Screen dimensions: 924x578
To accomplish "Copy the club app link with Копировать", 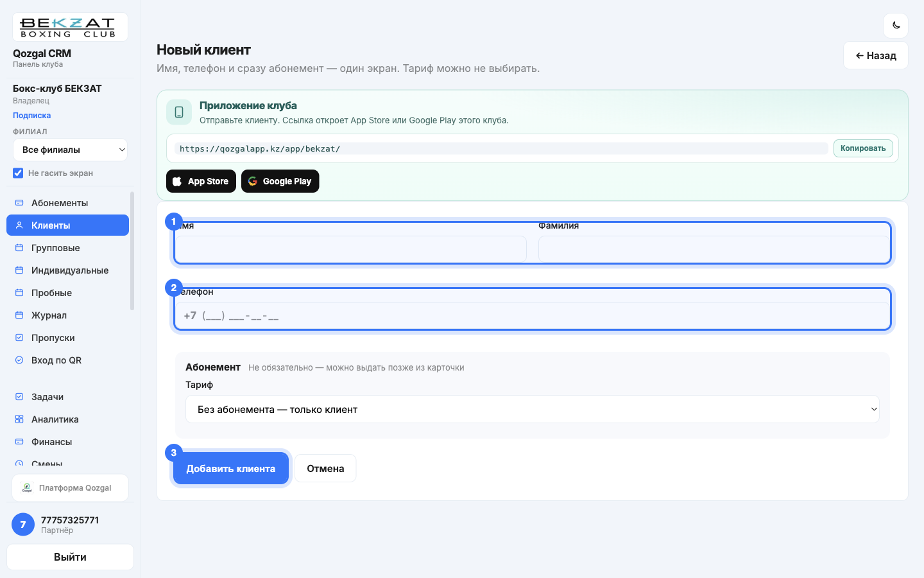I will (x=863, y=148).
